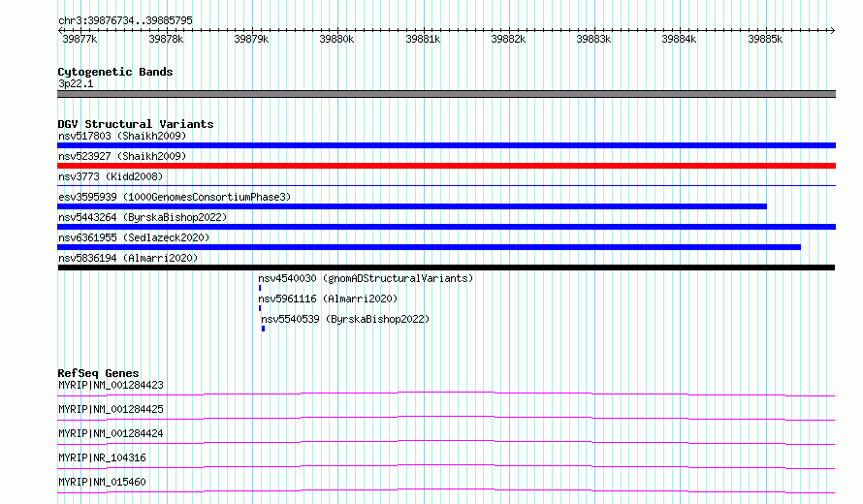The width and height of the screenshot is (863, 504).
Task: Open gene MYRIP|NM_001284423 label
Action: (111, 385)
